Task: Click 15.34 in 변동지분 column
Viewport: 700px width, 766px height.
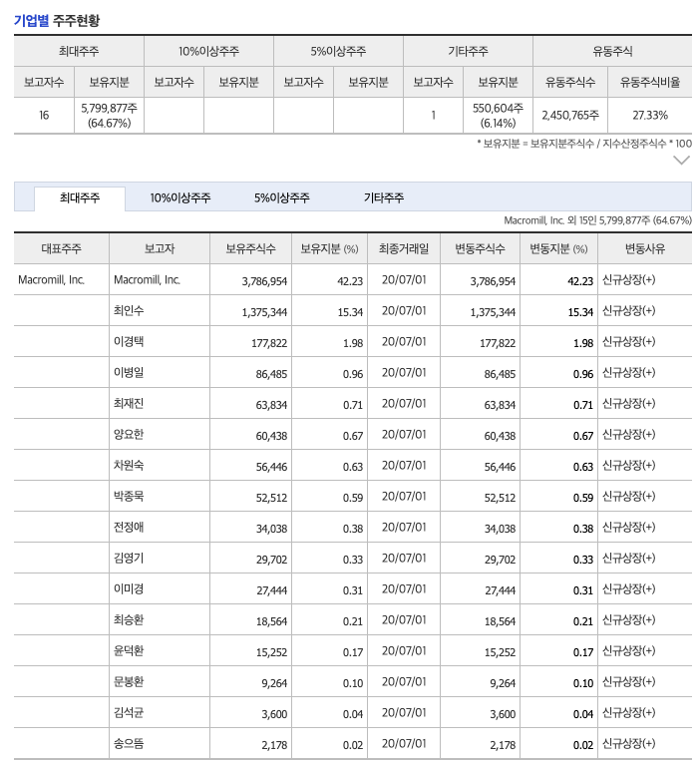Action: pos(580,312)
